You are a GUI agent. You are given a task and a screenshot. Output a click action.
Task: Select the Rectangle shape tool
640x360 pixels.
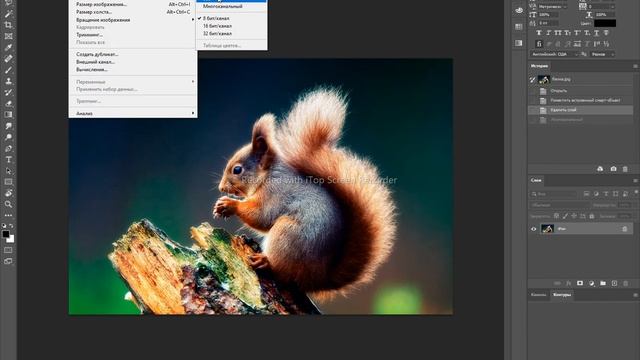click(x=8, y=182)
